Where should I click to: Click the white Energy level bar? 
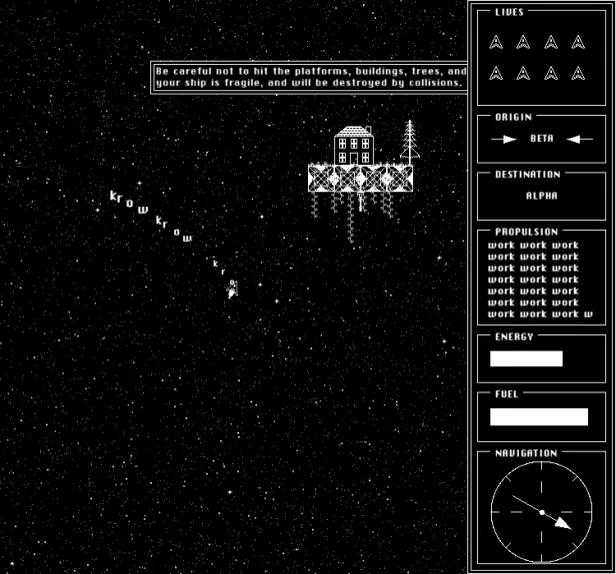[x=526, y=359]
